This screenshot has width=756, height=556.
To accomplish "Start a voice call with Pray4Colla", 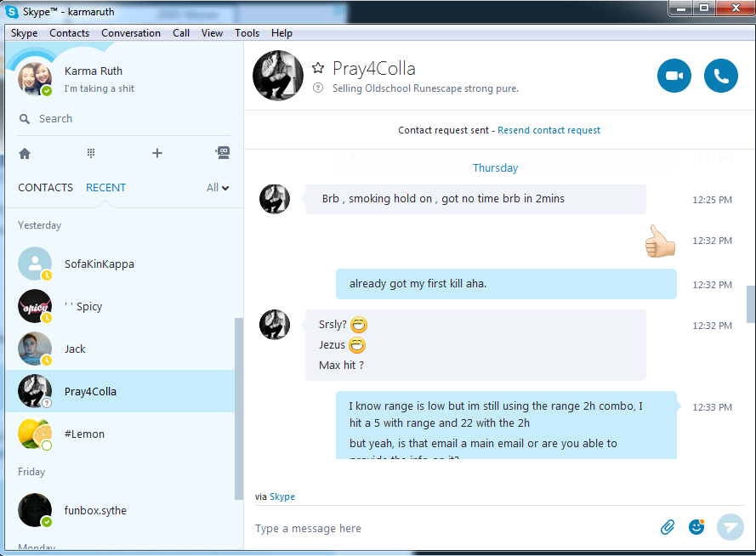I will click(x=721, y=76).
